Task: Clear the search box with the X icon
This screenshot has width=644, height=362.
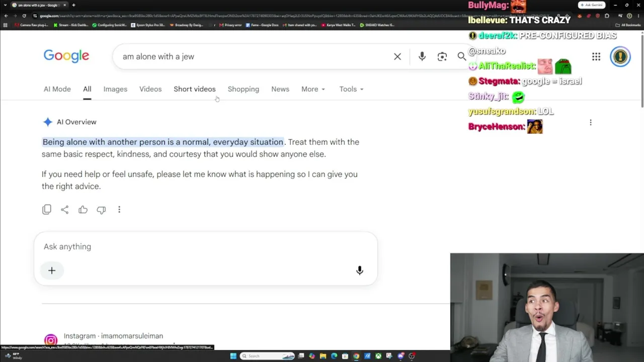Action: [x=397, y=56]
